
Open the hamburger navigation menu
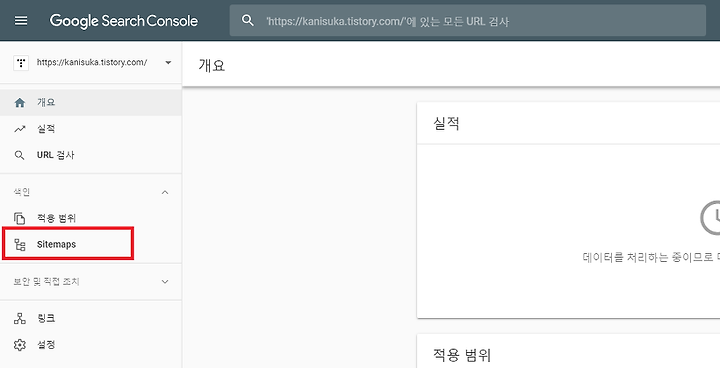pyautogui.click(x=21, y=21)
